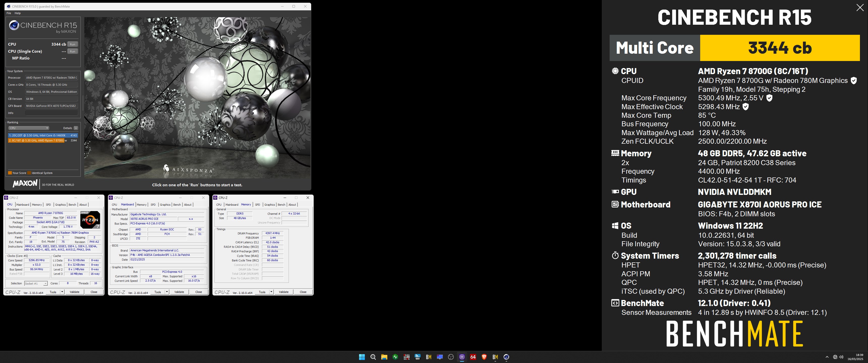This screenshot has height=363, width=868.
Task: Click the Windows logo next to OS heading
Action: [x=615, y=226]
